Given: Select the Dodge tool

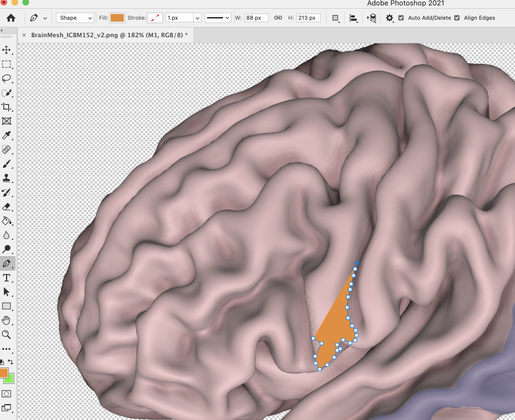Looking at the screenshot, I should coord(7,249).
